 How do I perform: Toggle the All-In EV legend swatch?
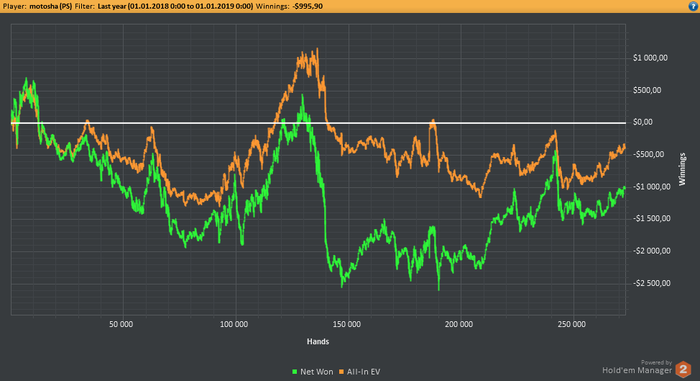342,372
